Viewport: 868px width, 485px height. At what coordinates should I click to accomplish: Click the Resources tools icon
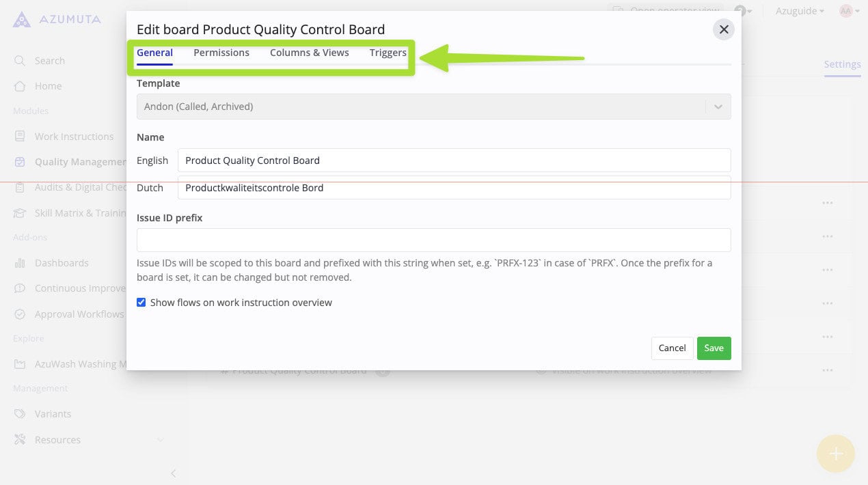click(x=20, y=440)
